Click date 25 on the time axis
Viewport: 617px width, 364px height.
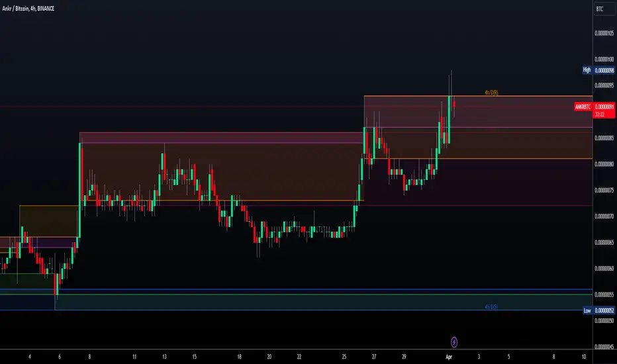(x=344, y=357)
